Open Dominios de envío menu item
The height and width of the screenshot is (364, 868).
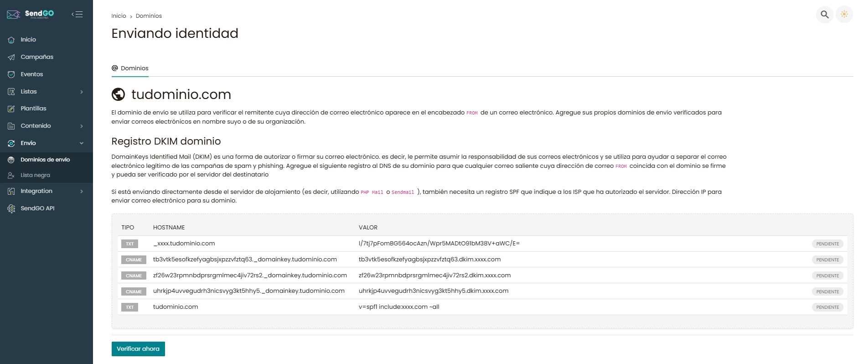pyautogui.click(x=45, y=160)
